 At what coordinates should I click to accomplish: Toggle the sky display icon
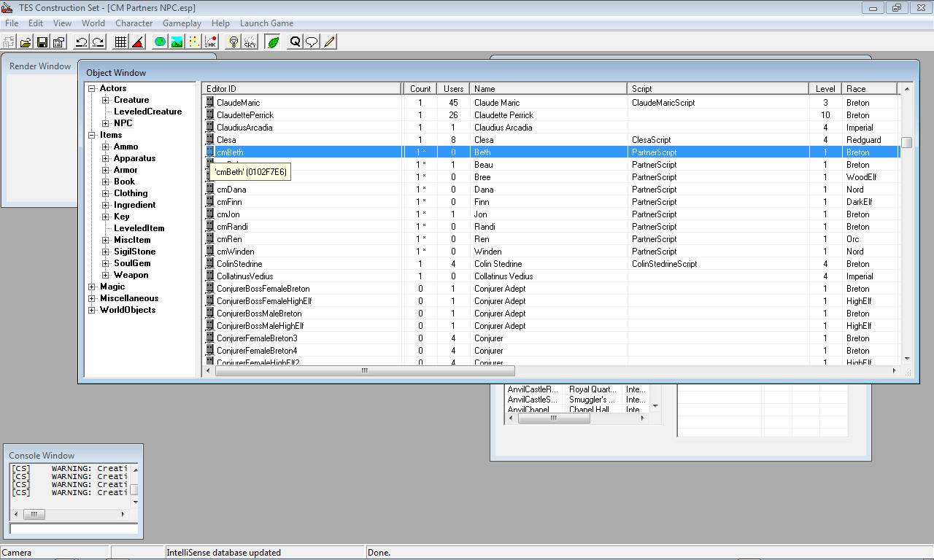coord(250,42)
